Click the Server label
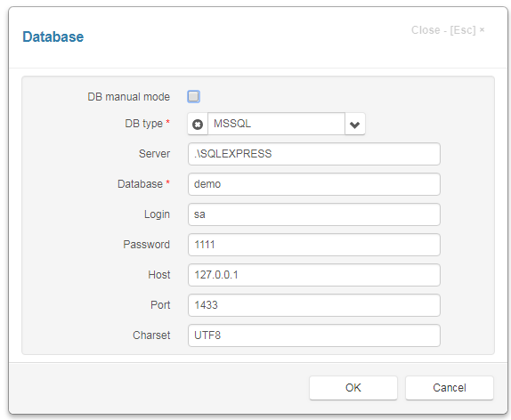This screenshot has height=420, width=511. [x=155, y=154]
